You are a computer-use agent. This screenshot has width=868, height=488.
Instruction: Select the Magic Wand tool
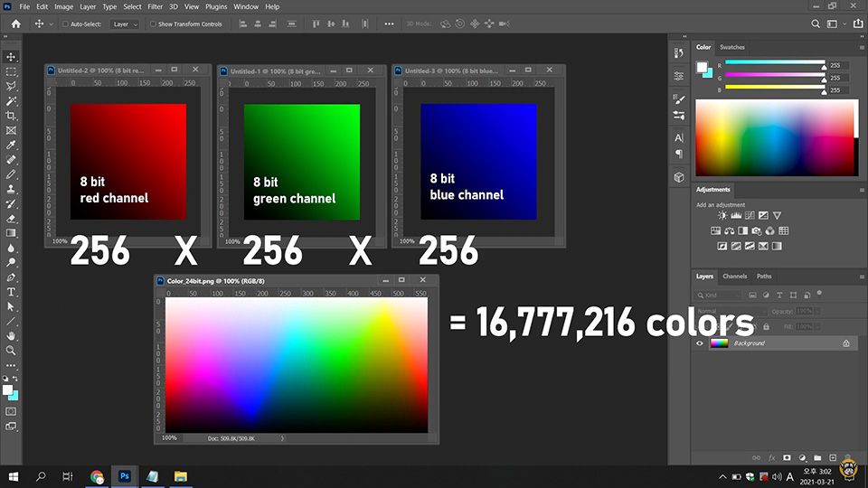(11, 101)
